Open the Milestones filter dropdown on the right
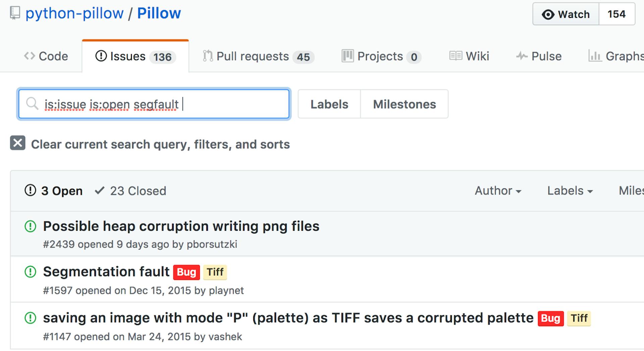Screen dimensions: 644x351 (634, 191)
